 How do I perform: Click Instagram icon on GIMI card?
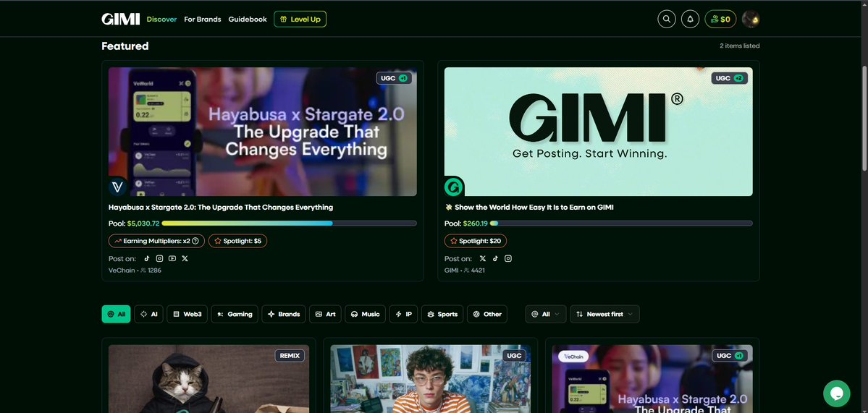pos(508,258)
